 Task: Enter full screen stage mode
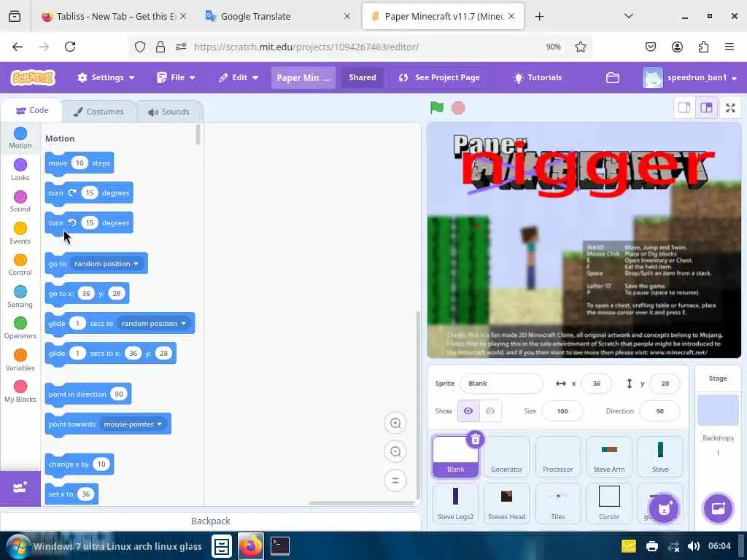730,108
